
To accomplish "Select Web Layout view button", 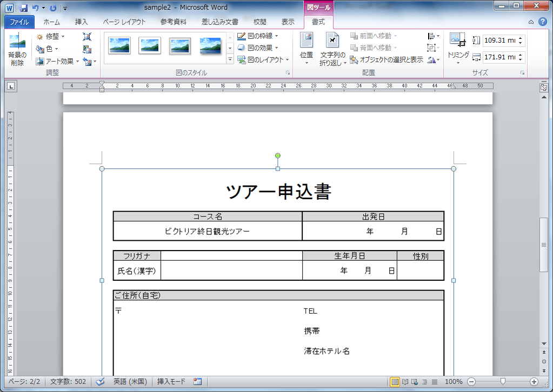I will [415, 382].
